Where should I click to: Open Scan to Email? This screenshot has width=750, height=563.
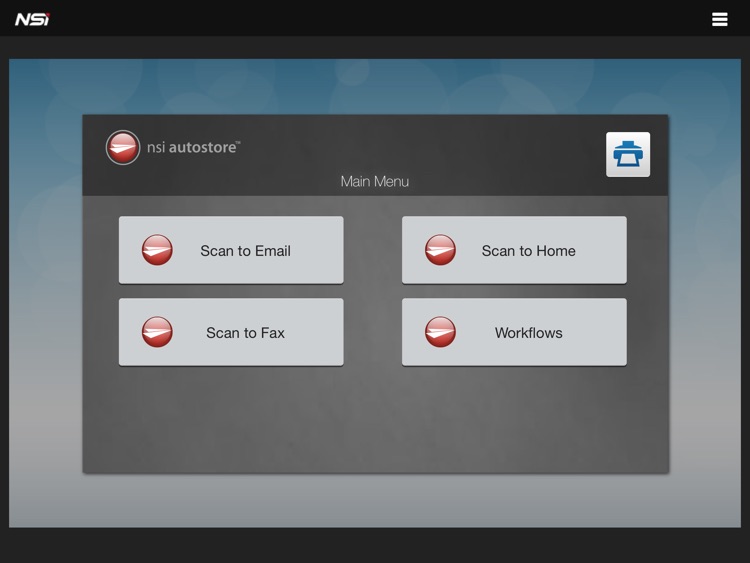point(231,250)
